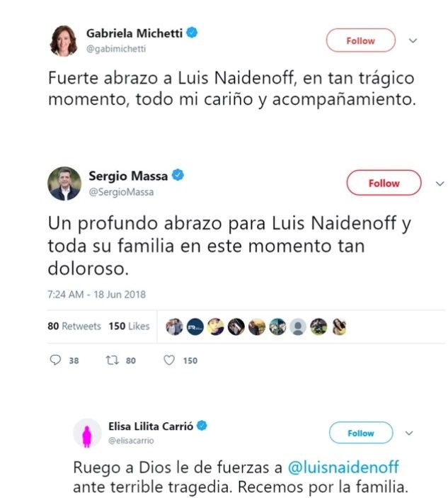Image resolution: width=448 pixels, height=498 pixels.
Task: Open the @luisnaidenoff mention link
Action: (343, 468)
